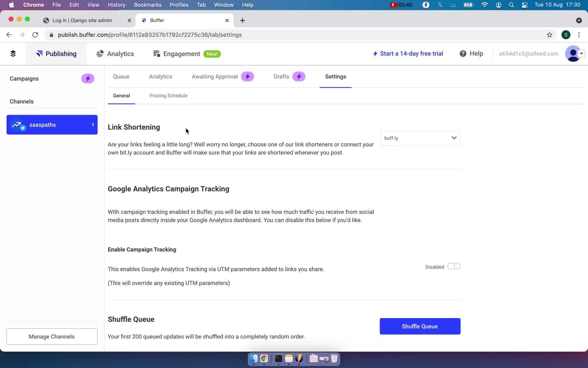Click the Chrome profile S avatar
The width and height of the screenshot is (588, 368).
tap(566, 35)
